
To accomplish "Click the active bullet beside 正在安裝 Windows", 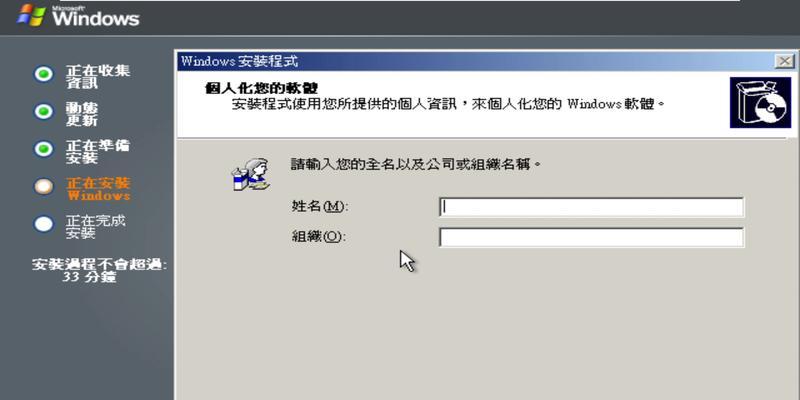I will [x=44, y=186].
